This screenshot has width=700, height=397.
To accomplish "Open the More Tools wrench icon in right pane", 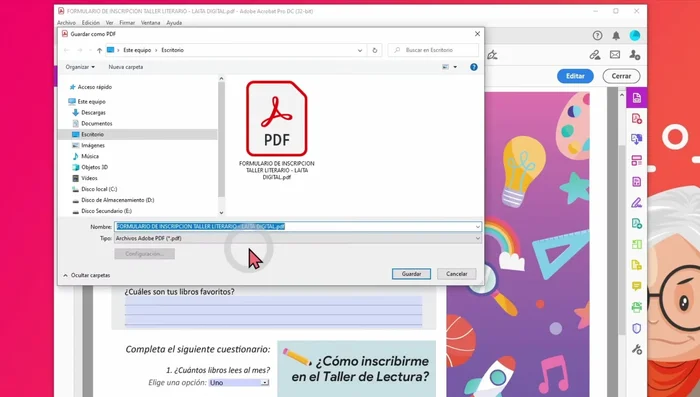I will pyautogui.click(x=637, y=349).
